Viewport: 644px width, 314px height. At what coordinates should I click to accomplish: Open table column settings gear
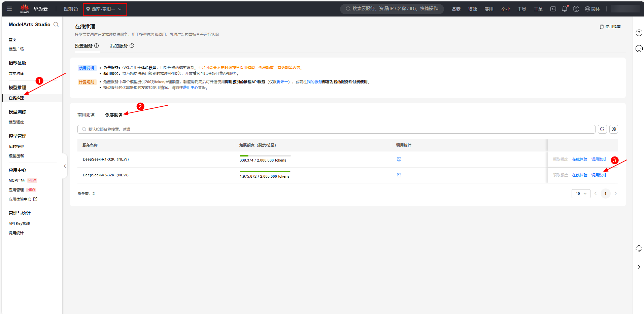click(614, 129)
